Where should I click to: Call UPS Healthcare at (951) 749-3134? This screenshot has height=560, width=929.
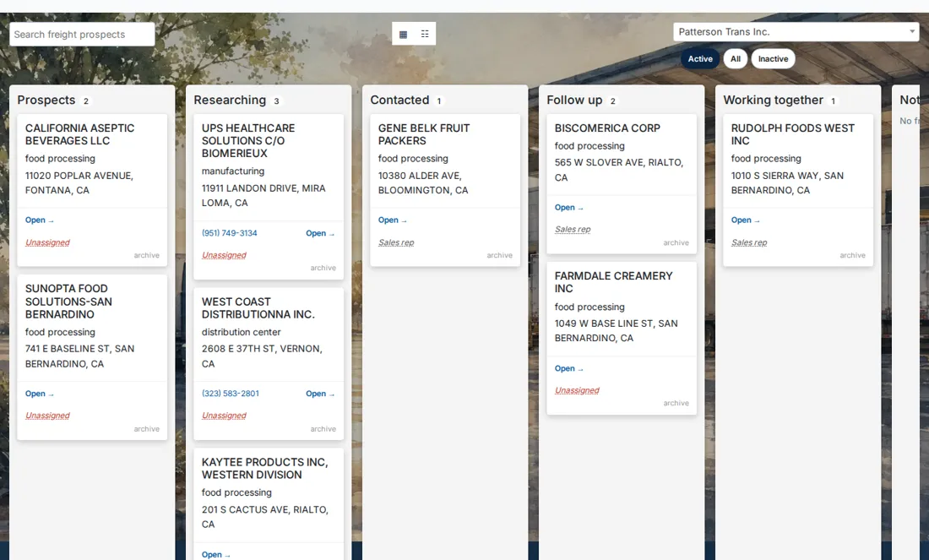pos(229,233)
